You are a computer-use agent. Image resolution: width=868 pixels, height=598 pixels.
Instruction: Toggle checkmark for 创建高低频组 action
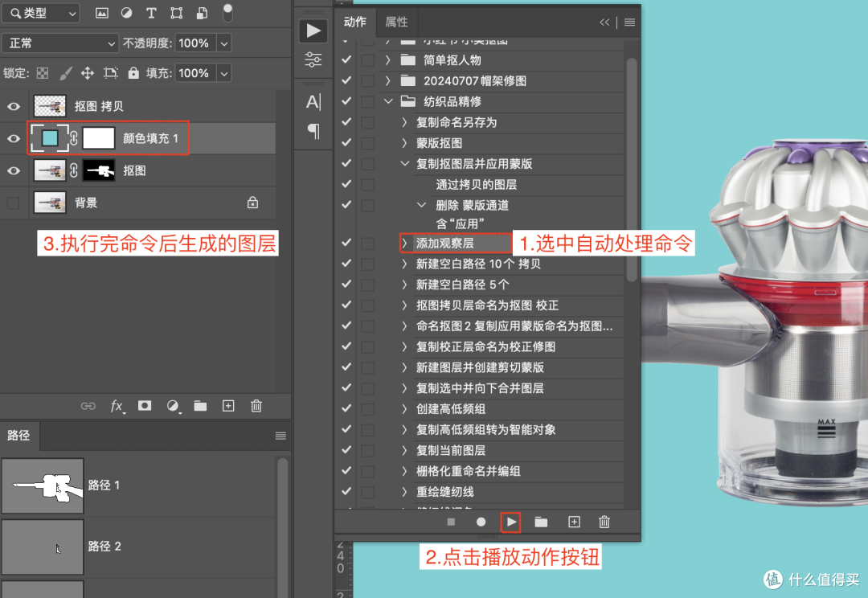346,408
